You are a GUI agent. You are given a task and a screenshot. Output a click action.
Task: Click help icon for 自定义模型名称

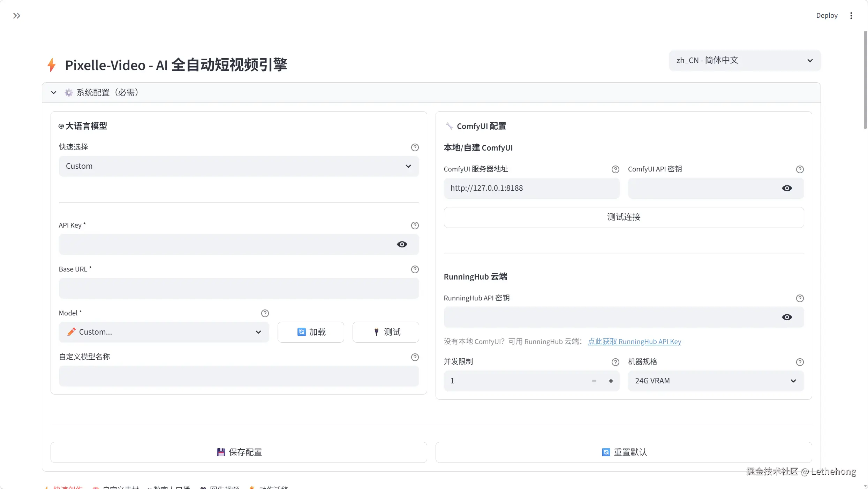(415, 357)
